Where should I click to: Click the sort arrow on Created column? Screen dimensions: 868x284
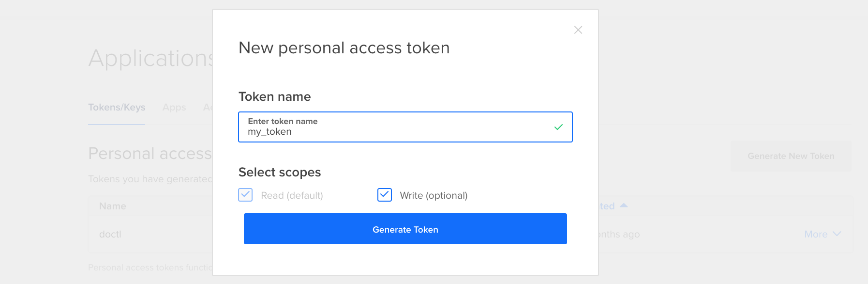pos(624,205)
